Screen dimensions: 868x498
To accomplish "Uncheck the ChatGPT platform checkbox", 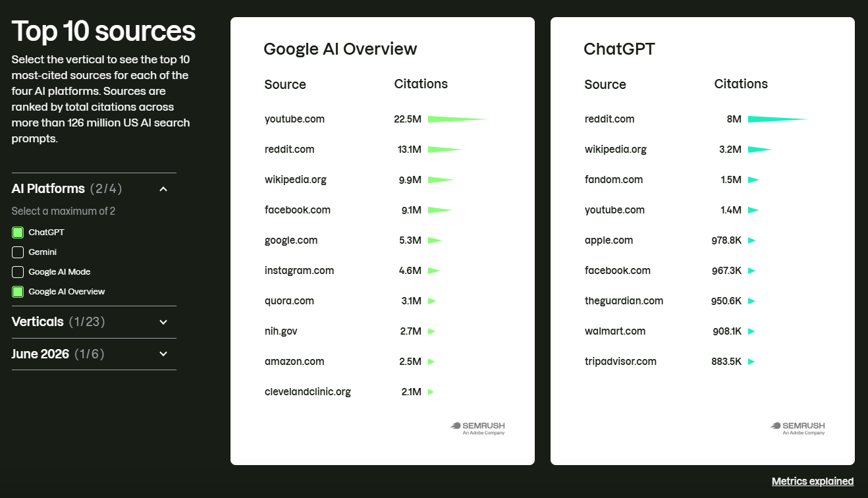I will pos(18,233).
